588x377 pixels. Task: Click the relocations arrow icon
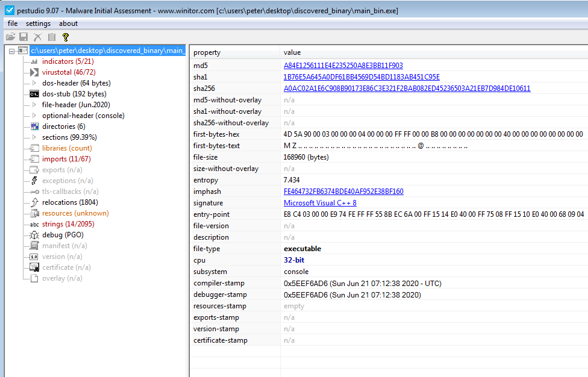pos(34,202)
